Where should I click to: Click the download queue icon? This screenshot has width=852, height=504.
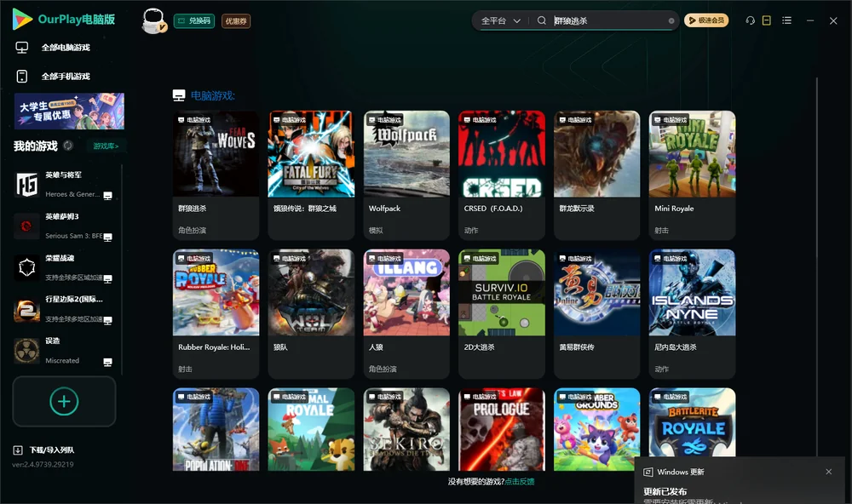click(x=18, y=450)
